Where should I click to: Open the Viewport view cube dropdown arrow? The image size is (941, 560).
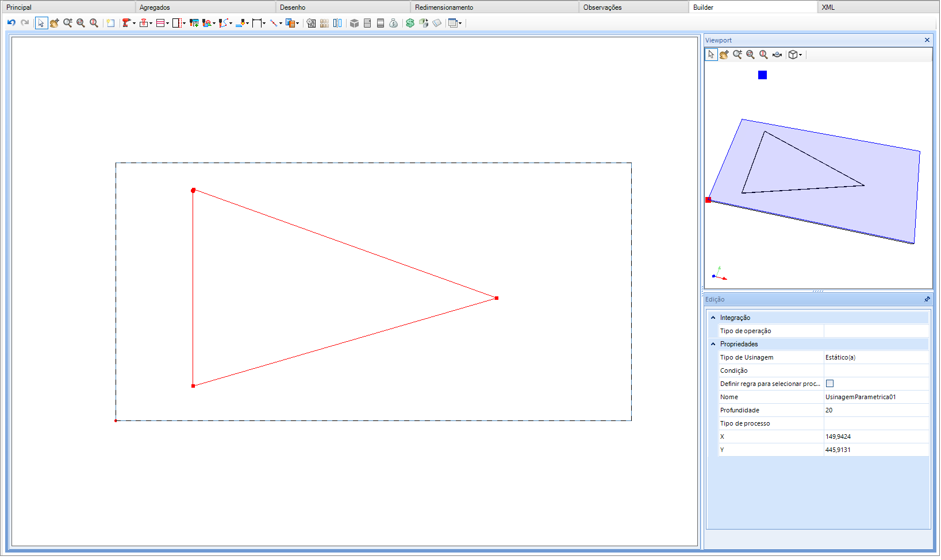pos(801,55)
